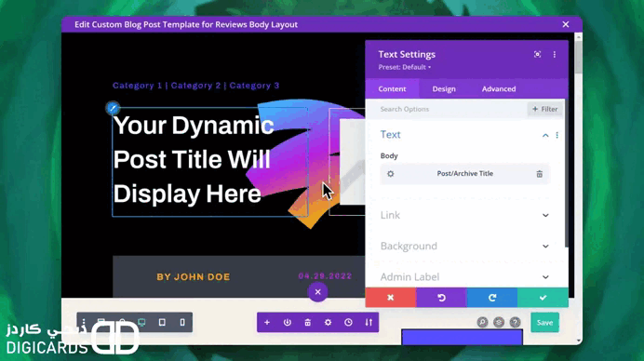This screenshot has width=644, height=361.
Task: Collapse the Text section chevron
Action: point(545,135)
